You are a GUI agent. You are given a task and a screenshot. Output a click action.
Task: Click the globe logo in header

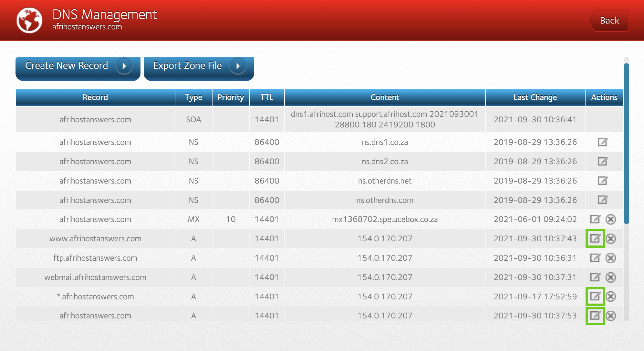tap(29, 21)
